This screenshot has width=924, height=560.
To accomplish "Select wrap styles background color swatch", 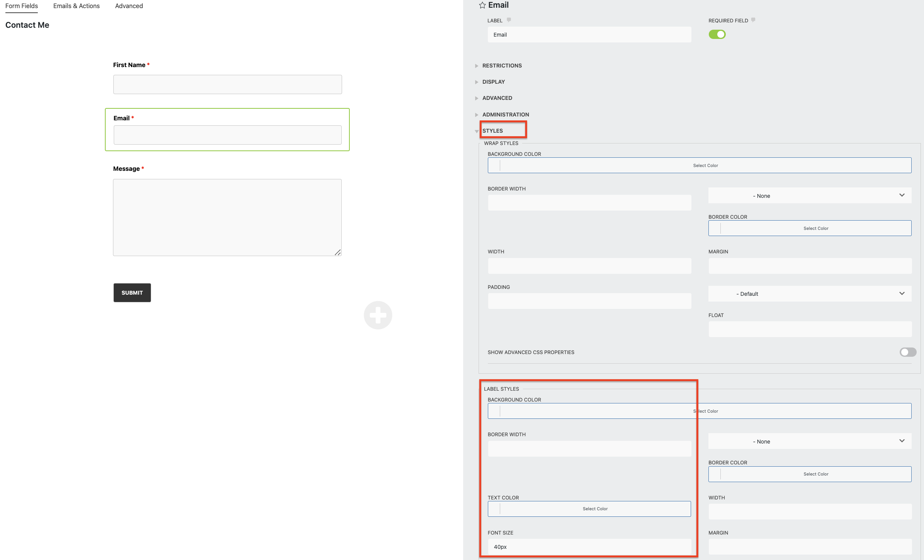I will tap(494, 165).
